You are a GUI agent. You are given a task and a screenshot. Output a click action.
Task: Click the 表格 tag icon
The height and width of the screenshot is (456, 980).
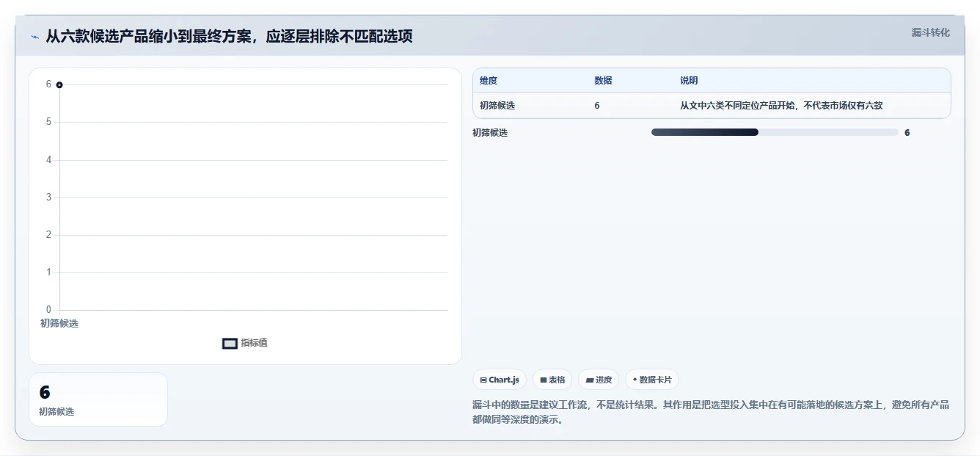point(544,380)
